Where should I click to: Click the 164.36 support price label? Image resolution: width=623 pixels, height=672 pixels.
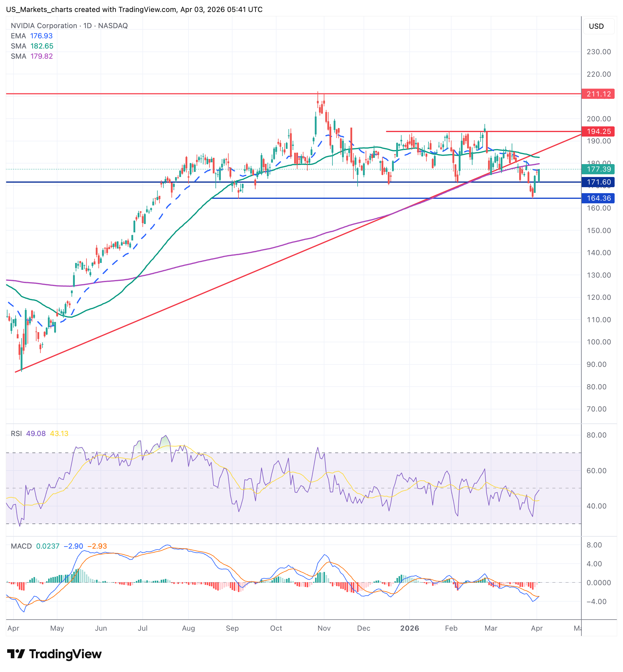click(598, 198)
